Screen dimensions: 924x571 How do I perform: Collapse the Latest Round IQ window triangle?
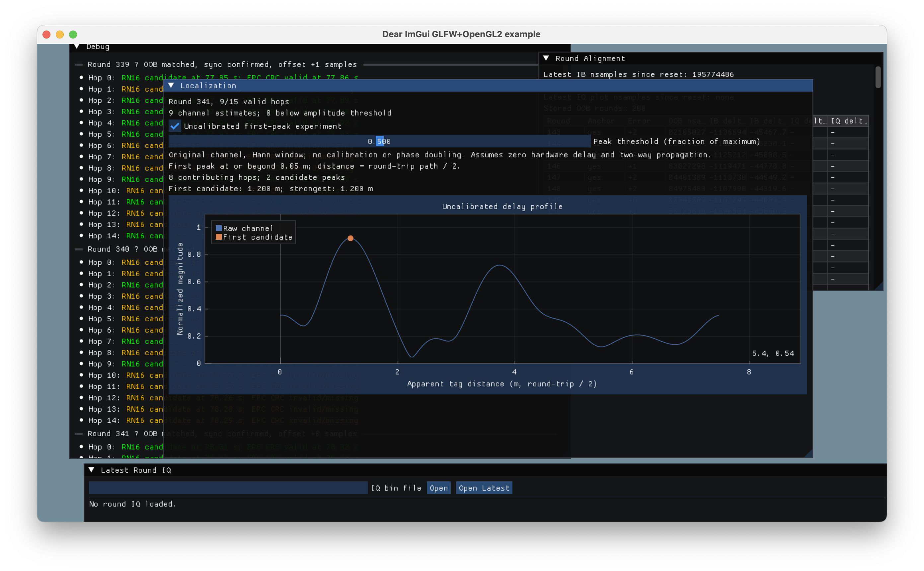click(x=91, y=470)
